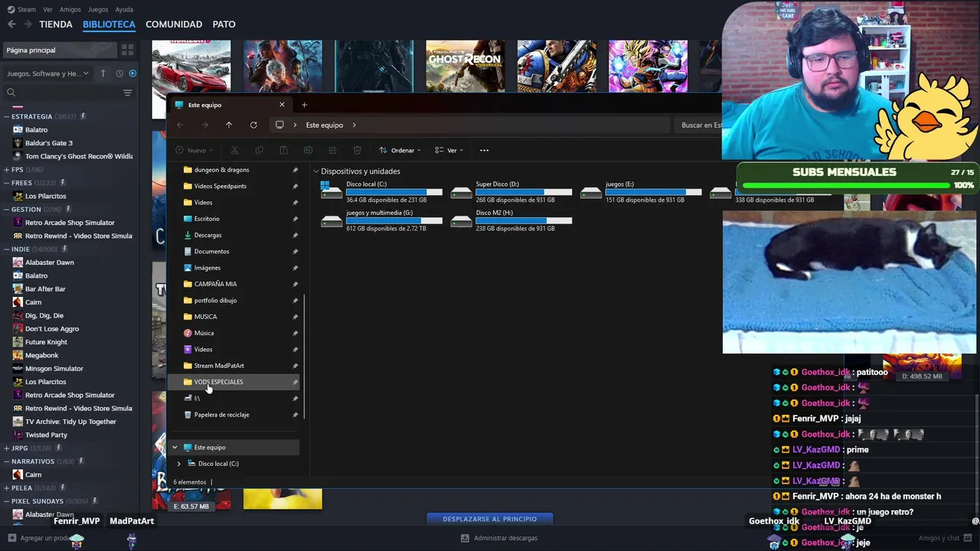Refresh the Explorer window
This screenshot has width=980, height=551.
click(253, 125)
